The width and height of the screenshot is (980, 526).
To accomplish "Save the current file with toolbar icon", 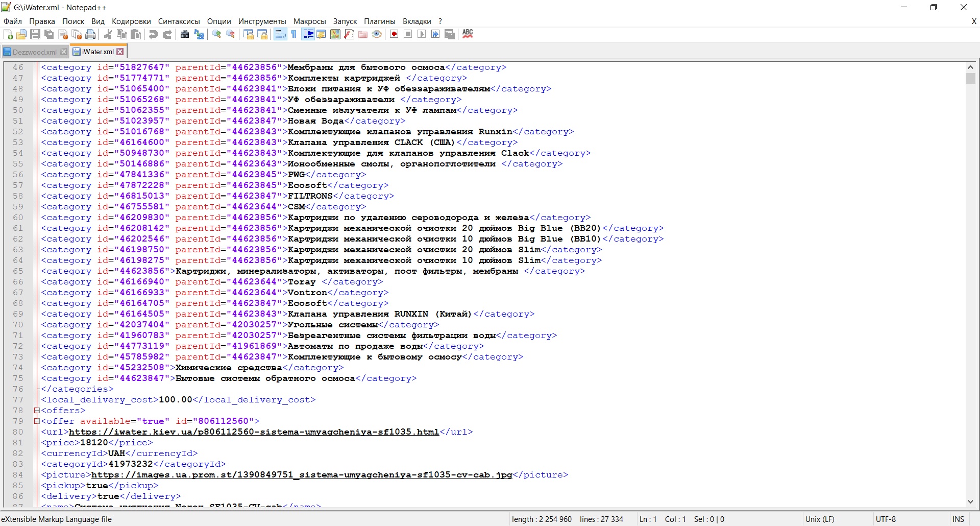I will click(35, 34).
